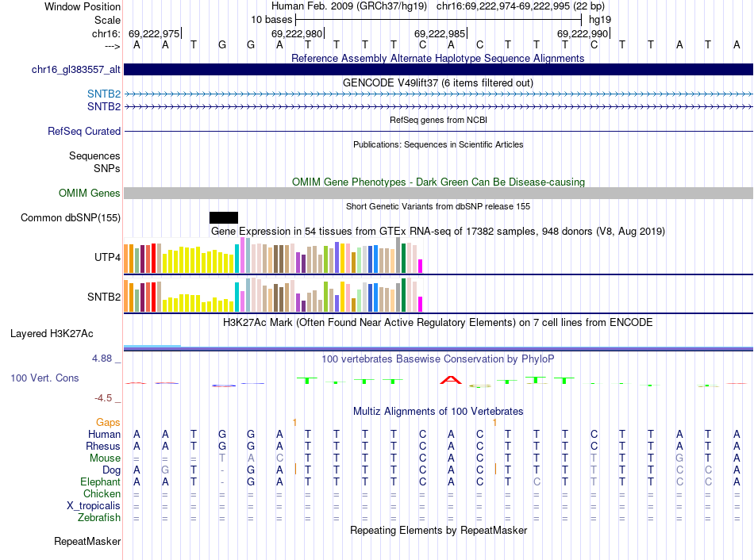Click the GTEx Gene Expression track title
This screenshot has height=560, width=754.
point(438,231)
